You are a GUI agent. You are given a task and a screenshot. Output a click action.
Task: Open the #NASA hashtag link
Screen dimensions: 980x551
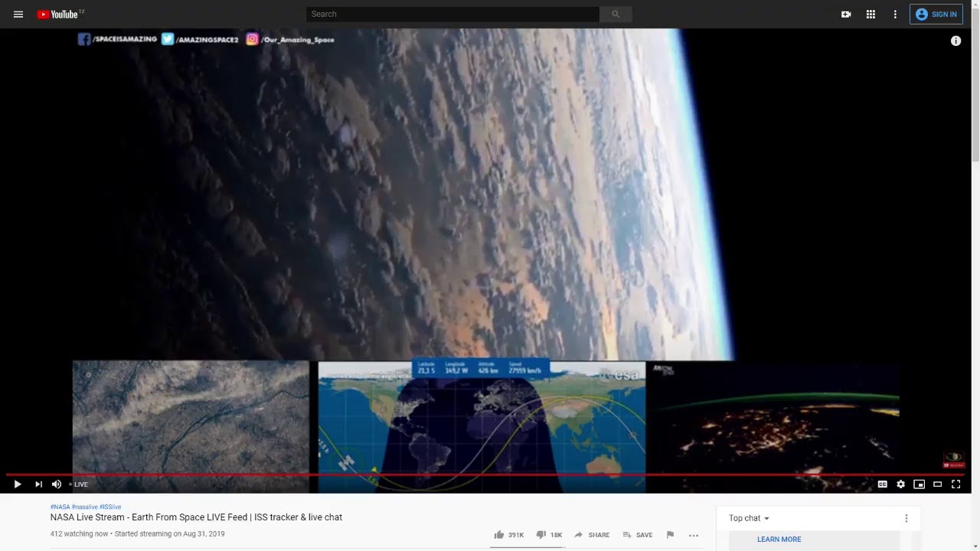(x=60, y=507)
